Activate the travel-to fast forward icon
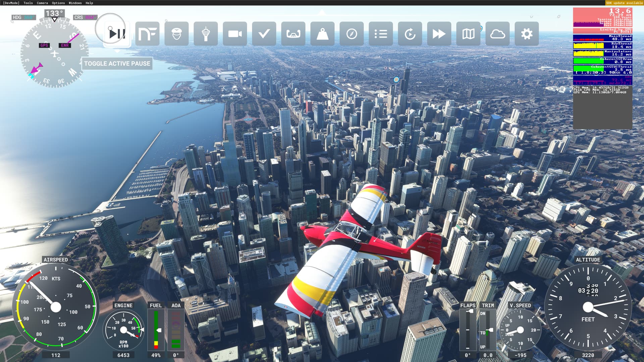Image resolution: width=644 pixels, height=362 pixels. (x=439, y=34)
